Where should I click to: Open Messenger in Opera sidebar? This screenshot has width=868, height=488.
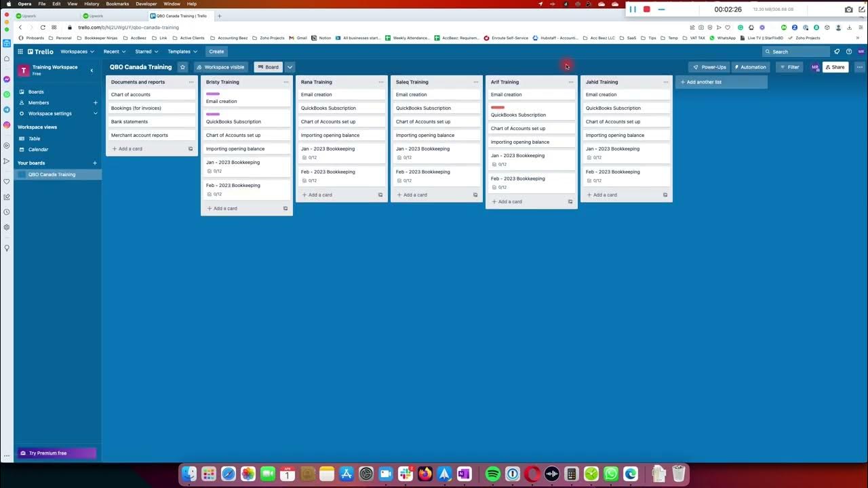coord(7,79)
